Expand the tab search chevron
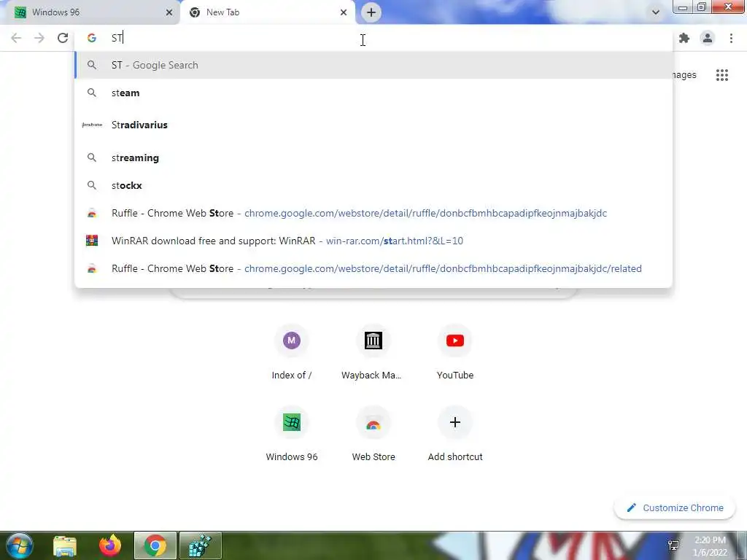747x560 pixels. [656, 12]
